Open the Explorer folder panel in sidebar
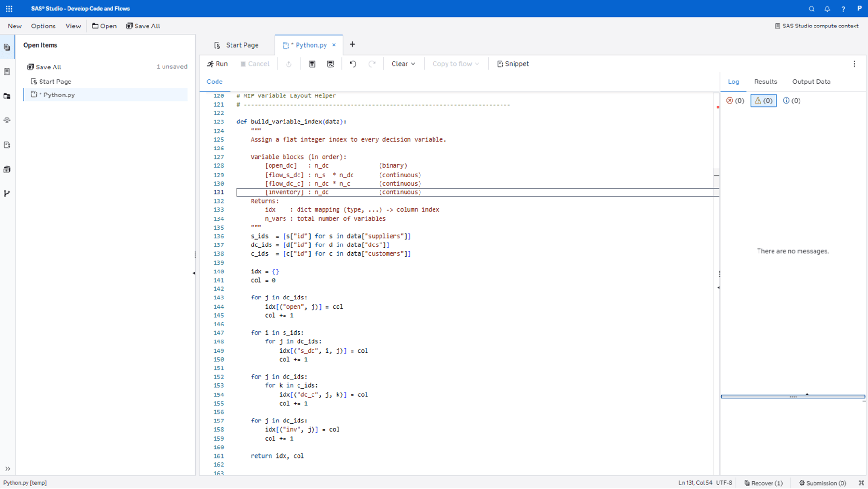The image size is (868, 489). 7,96
